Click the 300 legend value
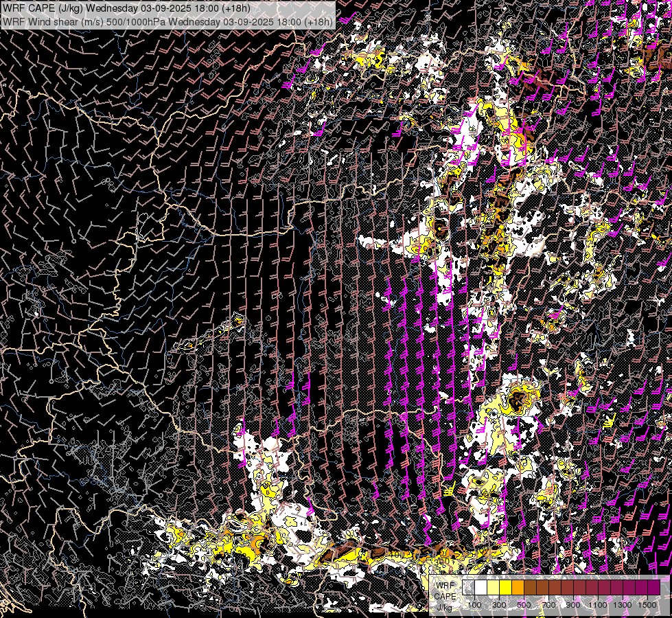 (499, 605)
